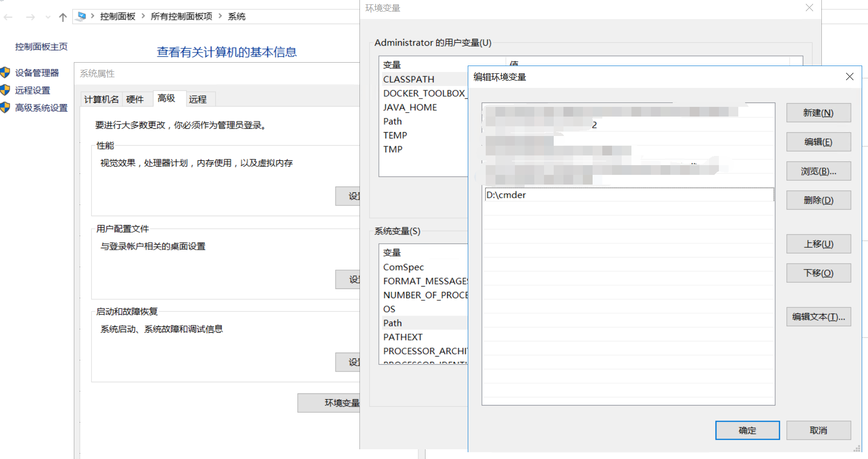Click the up arrow to go to parent folder

click(x=62, y=17)
